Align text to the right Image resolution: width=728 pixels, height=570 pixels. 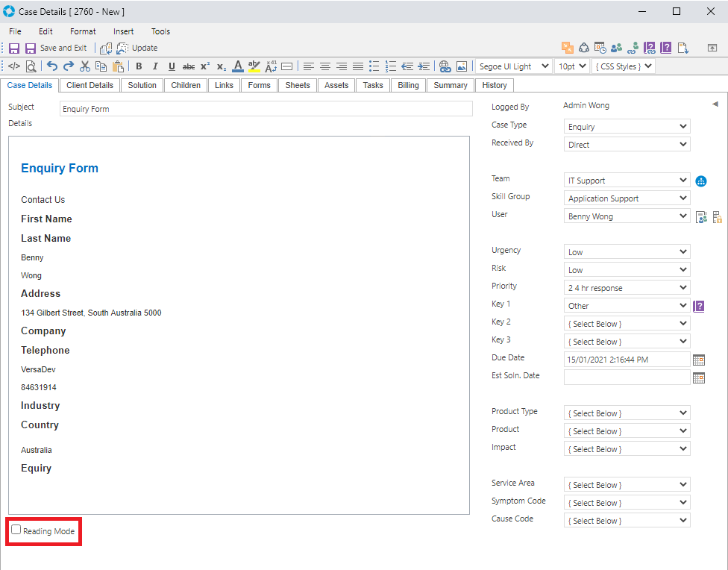tap(342, 66)
